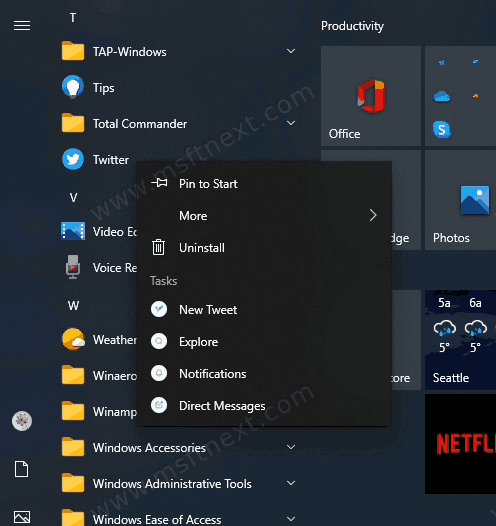496x526 pixels.
Task: Click the TAP-Windows label
Action: 129,52
